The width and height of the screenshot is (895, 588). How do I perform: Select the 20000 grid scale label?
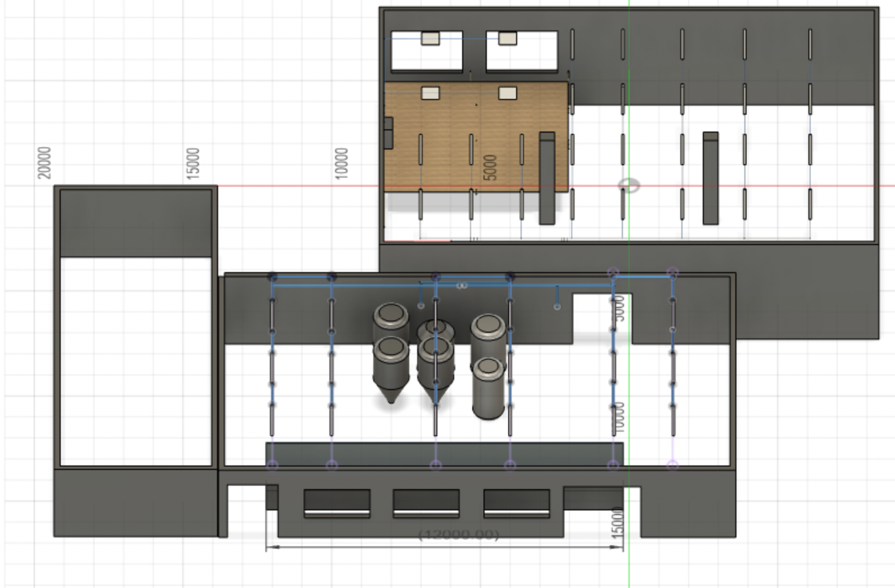click(44, 162)
